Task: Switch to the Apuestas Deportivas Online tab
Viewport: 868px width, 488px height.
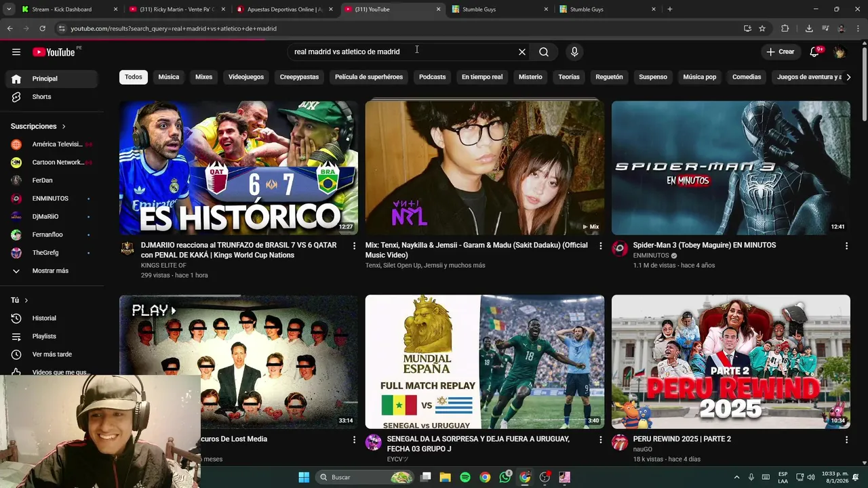Action: pos(285,9)
